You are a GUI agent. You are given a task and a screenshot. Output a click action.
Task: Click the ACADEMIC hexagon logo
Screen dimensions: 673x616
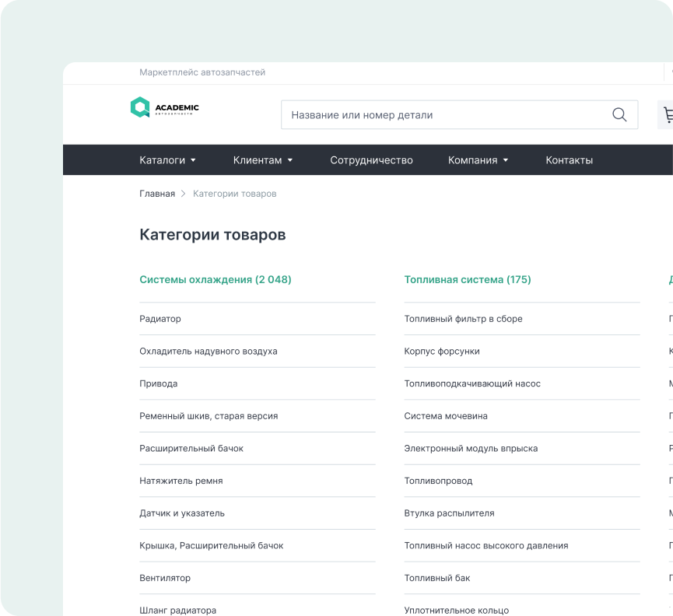coord(140,107)
